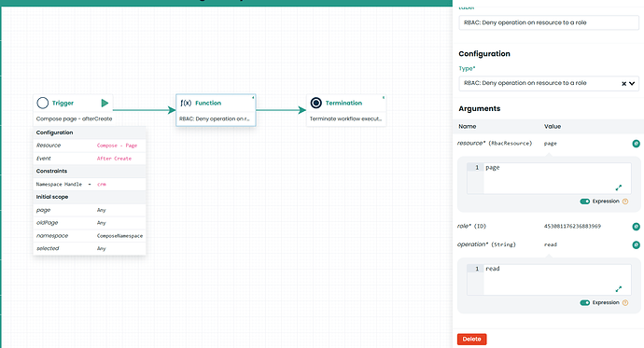Click the 'selected' initial scope row
This screenshot has width=644, height=348.
(90, 249)
